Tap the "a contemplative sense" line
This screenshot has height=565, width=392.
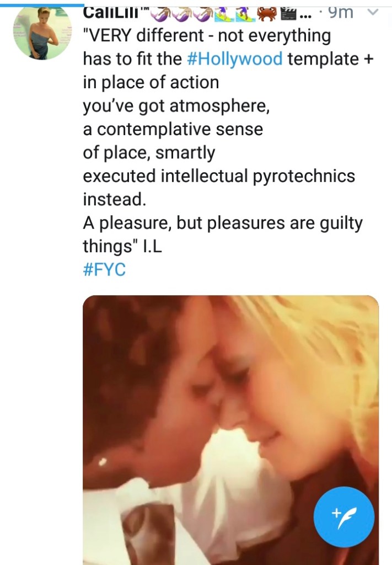(x=173, y=129)
